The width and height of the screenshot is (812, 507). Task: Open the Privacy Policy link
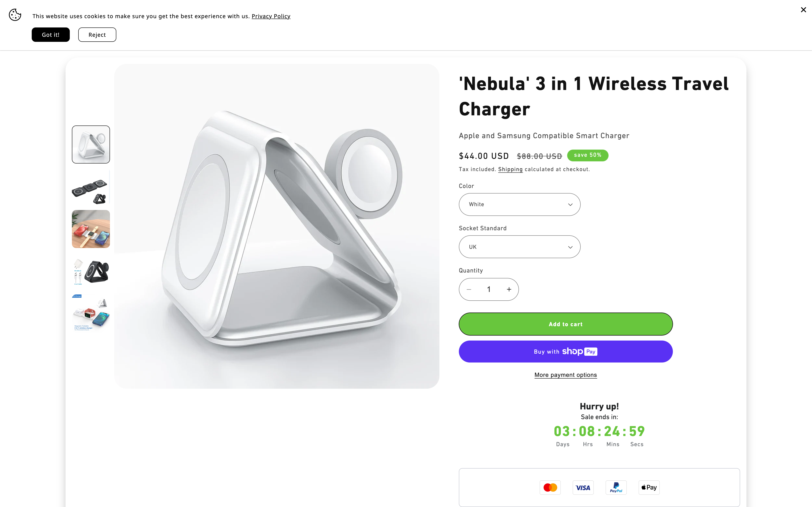271,16
